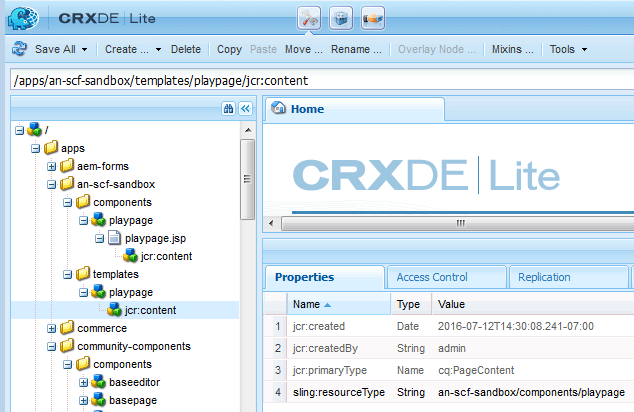Image resolution: width=634 pixels, height=412 pixels.
Task: Collapse the apps folder
Action: (36, 148)
